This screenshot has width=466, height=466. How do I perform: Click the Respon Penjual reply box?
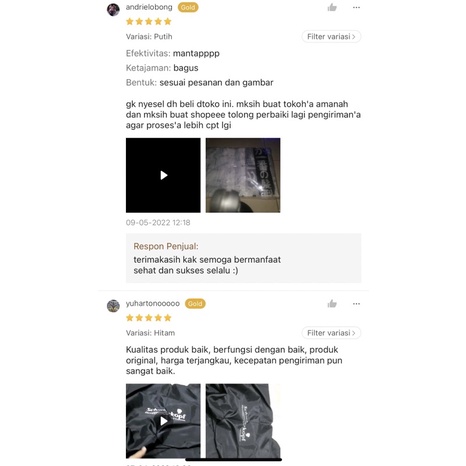244,258
